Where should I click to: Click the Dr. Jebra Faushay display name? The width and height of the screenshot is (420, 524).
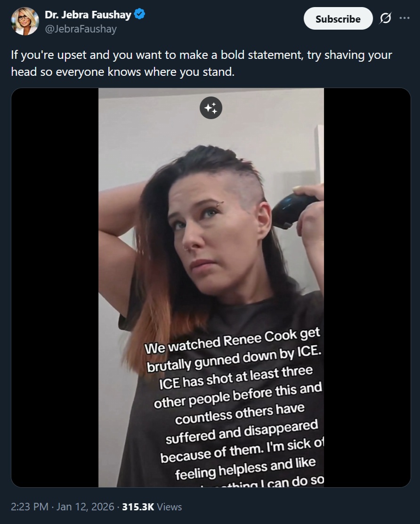tap(88, 15)
